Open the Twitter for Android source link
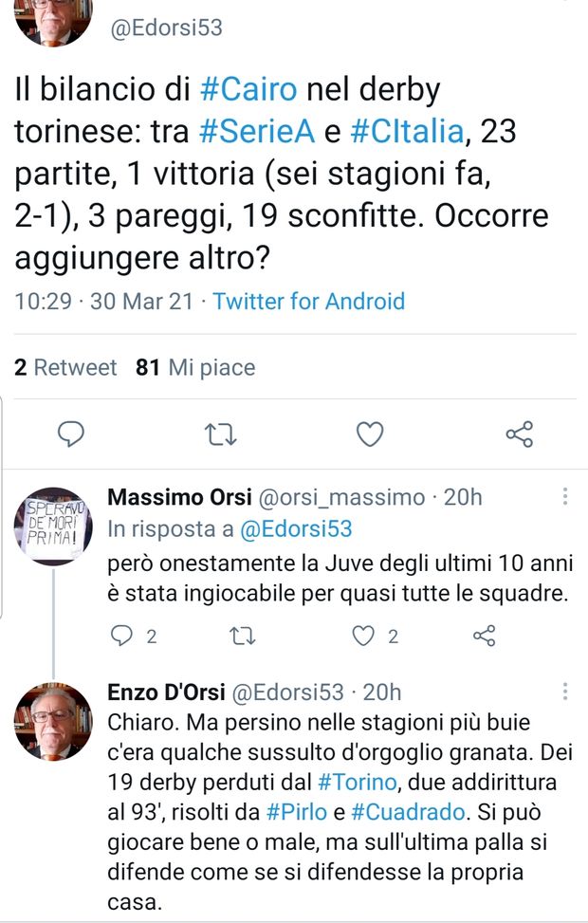 308,302
